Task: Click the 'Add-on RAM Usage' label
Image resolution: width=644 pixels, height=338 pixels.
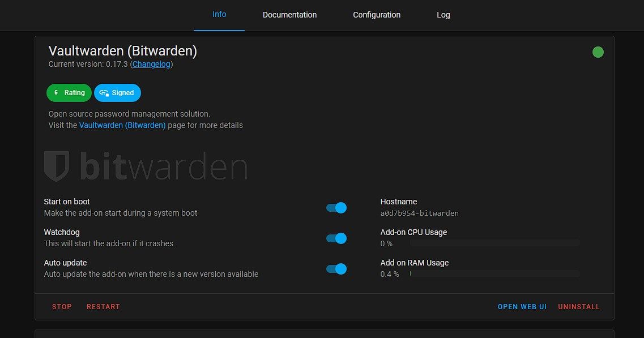Action: pyautogui.click(x=415, y=263)
